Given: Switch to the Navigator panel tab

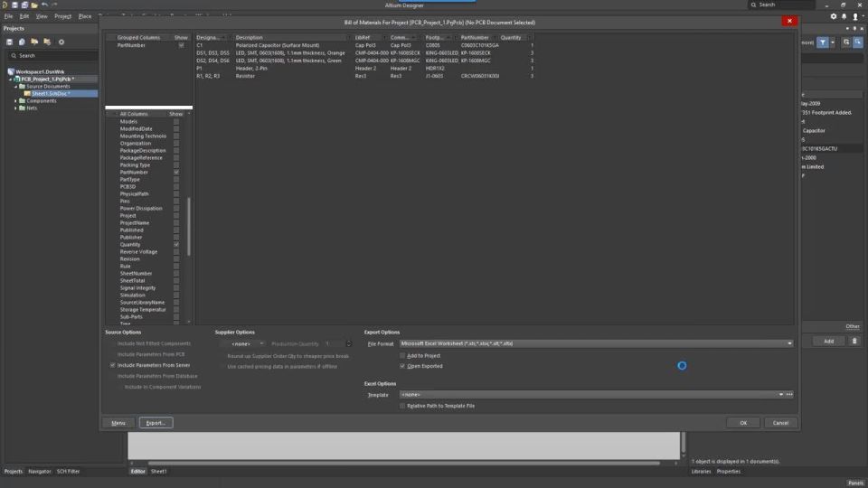Looking at the screenshot, I should coord(39,472).
